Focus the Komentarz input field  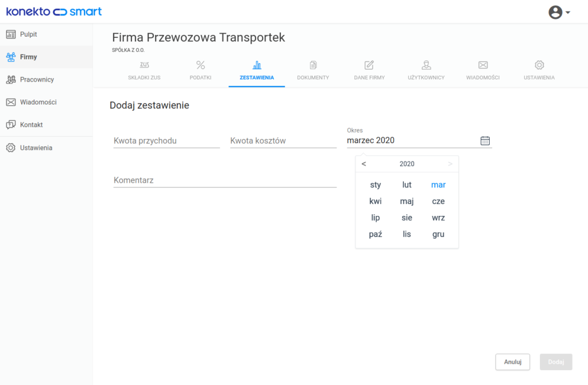click(225, 180)
